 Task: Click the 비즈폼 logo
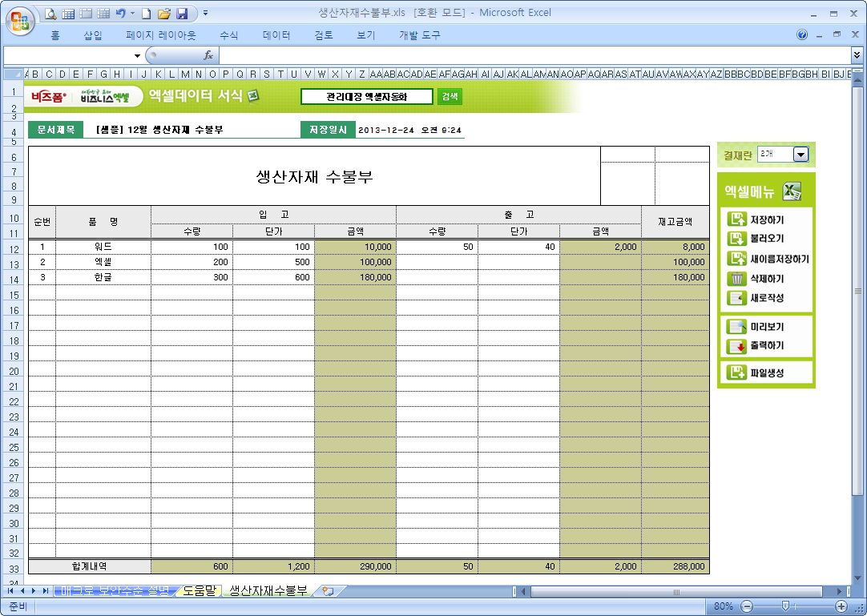pos(49,97)
